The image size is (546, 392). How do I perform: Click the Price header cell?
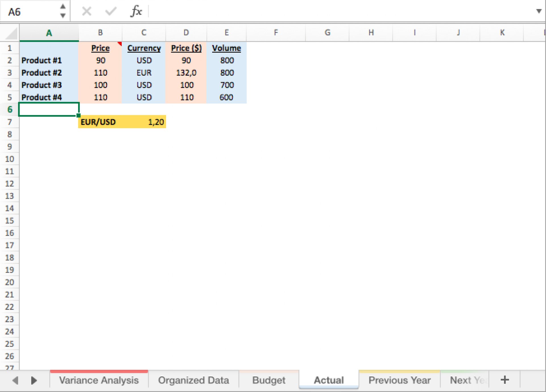pos(100,48)
